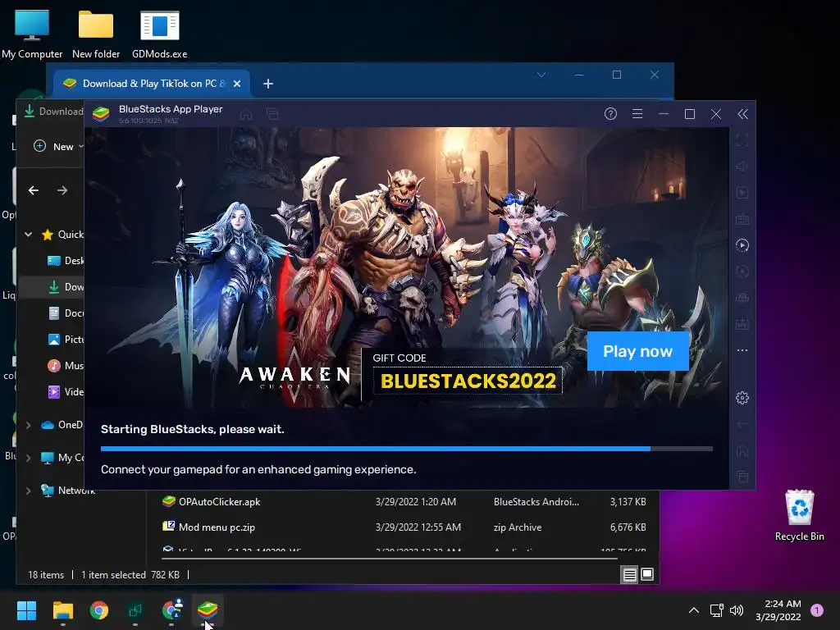Screen dimensions: 840x630
Task: Go forward in File Explorer
Action: tap(62, 190)
